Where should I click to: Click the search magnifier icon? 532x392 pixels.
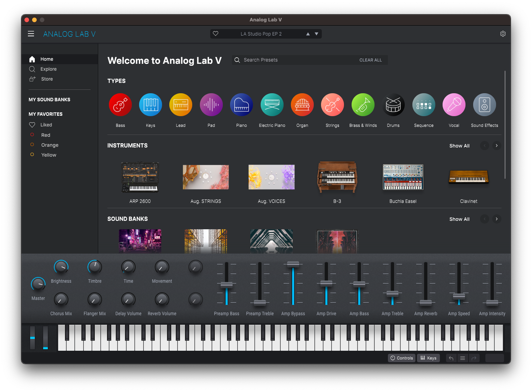pyautogui.click(x=237, y=60)
